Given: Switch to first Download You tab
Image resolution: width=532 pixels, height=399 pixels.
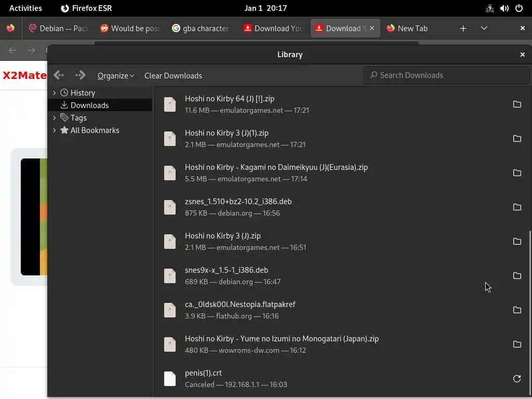Looking at the screenshot, I should 273,28.
